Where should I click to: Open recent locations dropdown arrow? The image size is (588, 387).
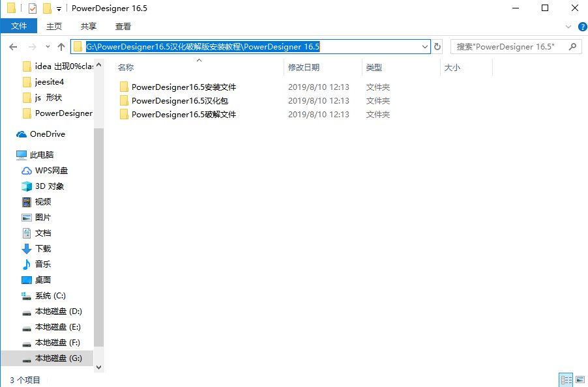coord(48,47)
